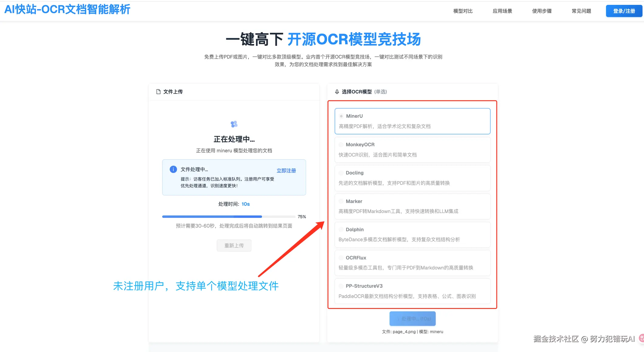Click the blue flower icon above 正在处理中
This screenshot has width=644, height=352.
(x=234, y=124)
